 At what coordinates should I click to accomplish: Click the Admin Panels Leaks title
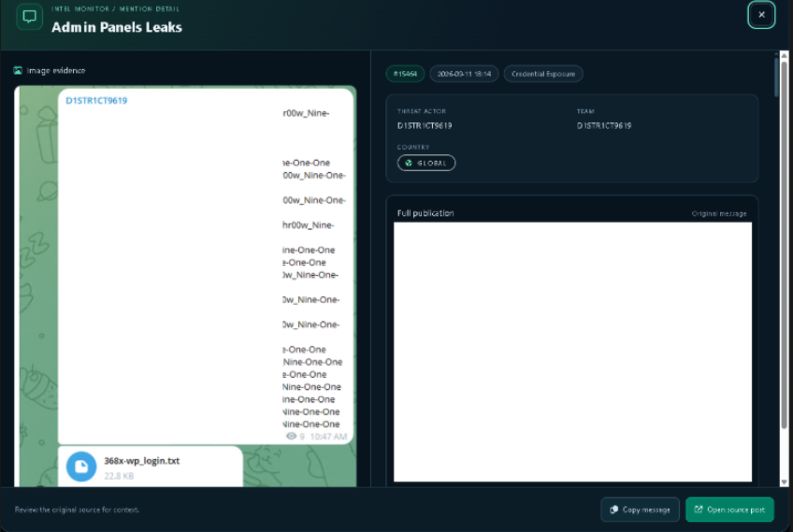[x=117, y=27]
